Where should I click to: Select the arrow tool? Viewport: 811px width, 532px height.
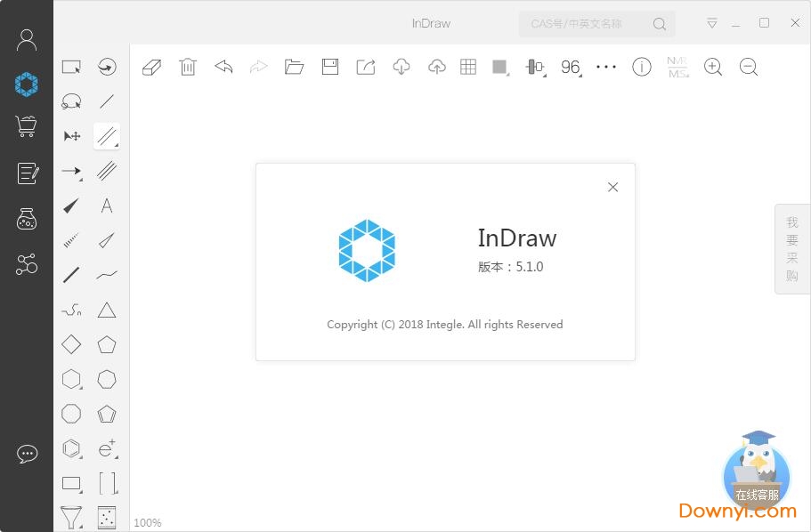pyautogui.click(x=71, y=171)
